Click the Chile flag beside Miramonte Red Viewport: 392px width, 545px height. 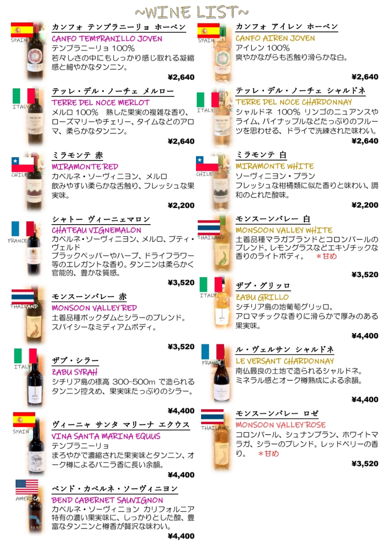(22, 164)
